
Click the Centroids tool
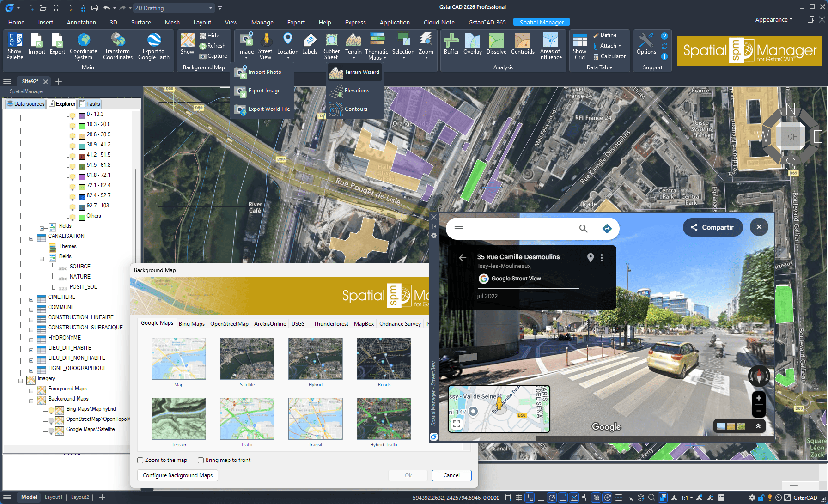523,44
